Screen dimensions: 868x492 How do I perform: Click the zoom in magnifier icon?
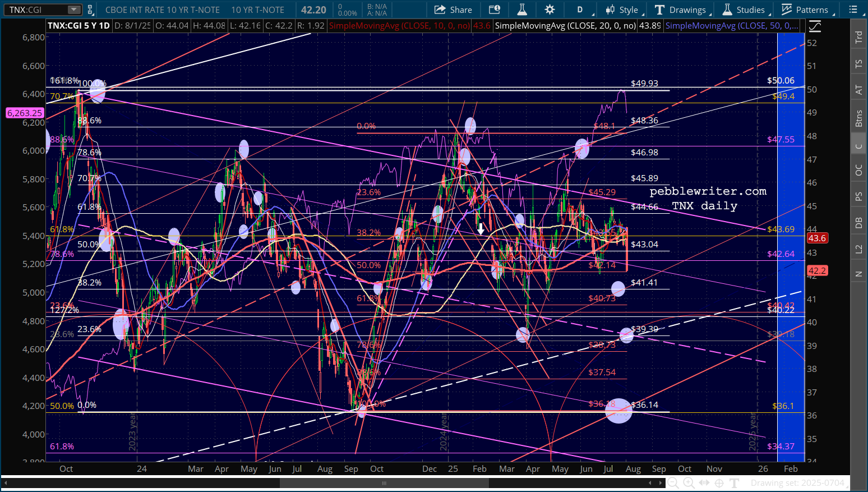coord(689,483)
